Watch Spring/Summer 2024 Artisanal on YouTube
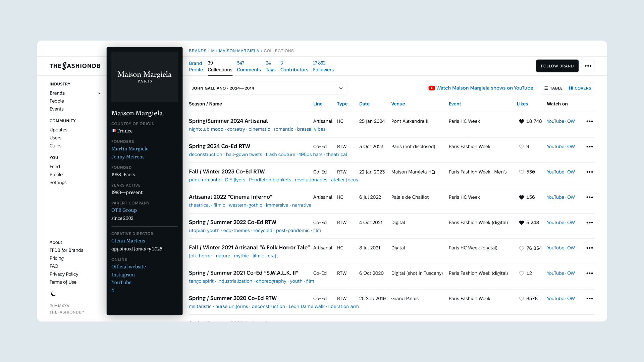The width and height of the screenshot is (644, 362). pyautogui.click(x=555, y=121)
